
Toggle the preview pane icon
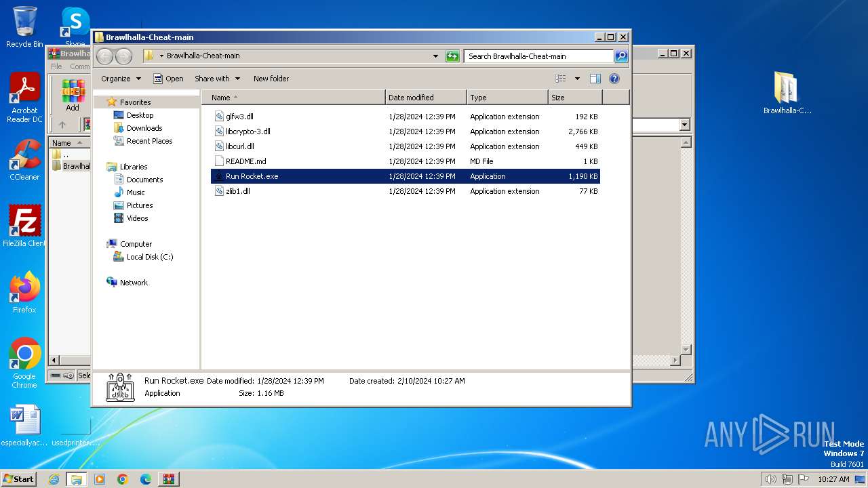pyautogui.click(x=595, y=79)
